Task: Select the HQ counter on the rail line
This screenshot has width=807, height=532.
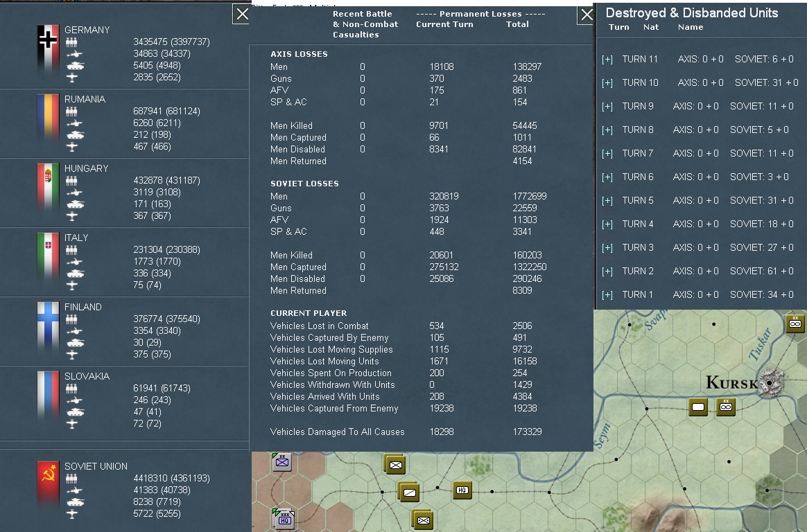Action: 462,490
